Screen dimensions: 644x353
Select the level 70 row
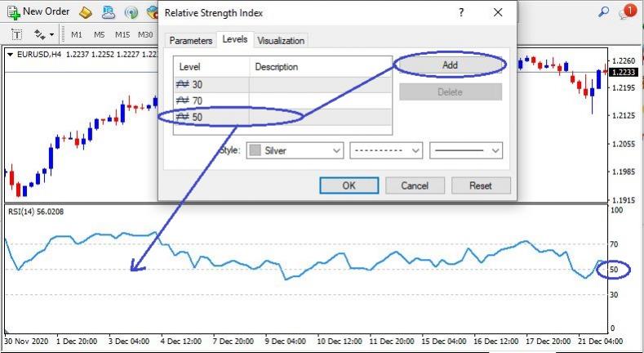[282, 101]
